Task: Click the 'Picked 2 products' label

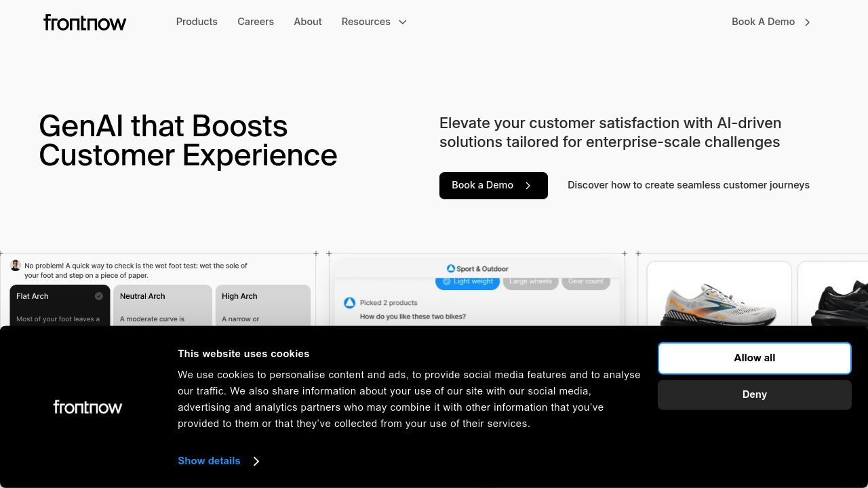Action: [x=389, y=303]
